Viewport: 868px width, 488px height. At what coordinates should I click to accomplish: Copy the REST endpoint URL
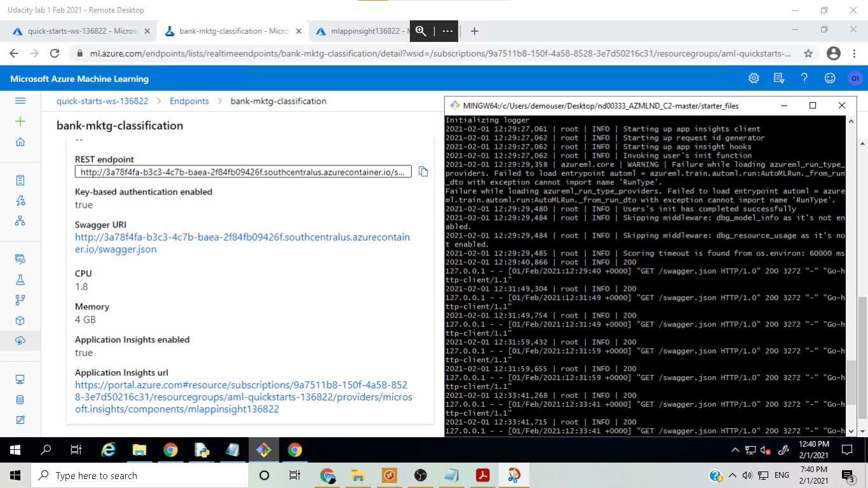pos(423,172)
